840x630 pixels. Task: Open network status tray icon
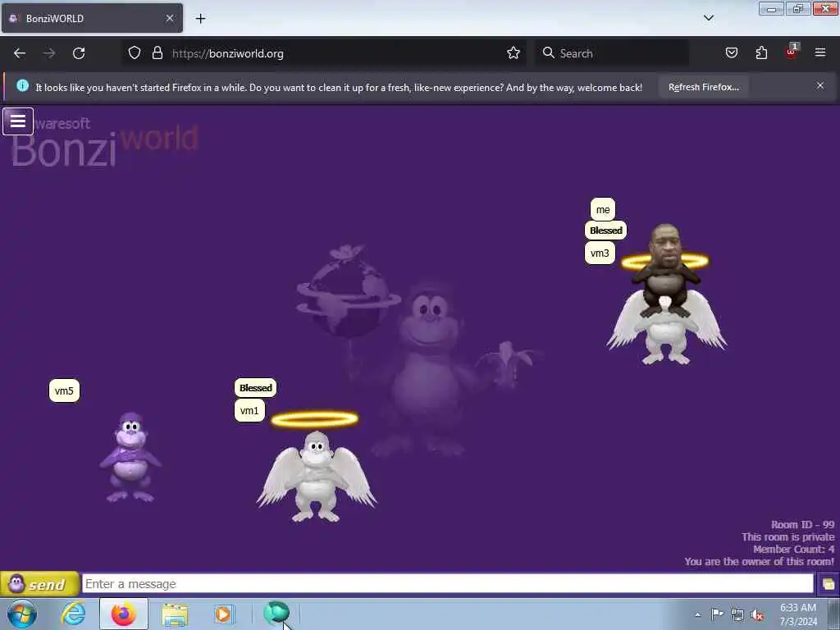click(737, 615)
